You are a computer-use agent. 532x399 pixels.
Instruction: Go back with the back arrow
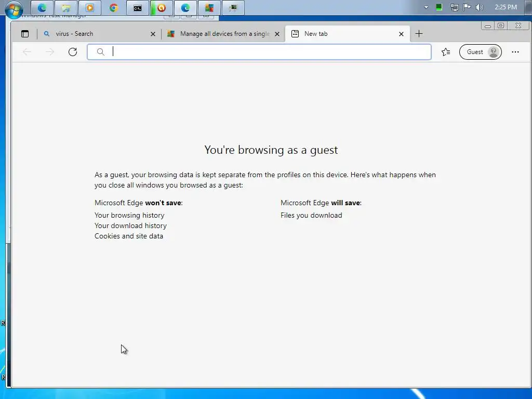pyautogui.click(x=27, y=52)
